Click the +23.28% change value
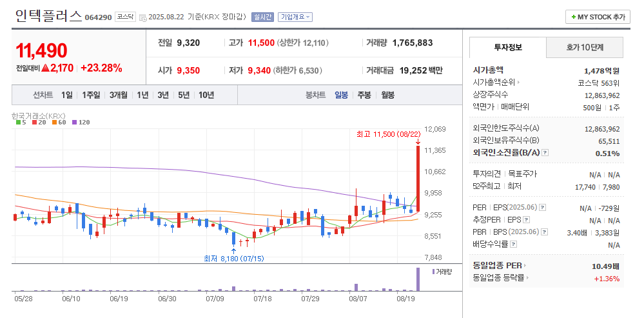Image resolution: width=644 pixels, height=318 pixels. tap(101, 68)
